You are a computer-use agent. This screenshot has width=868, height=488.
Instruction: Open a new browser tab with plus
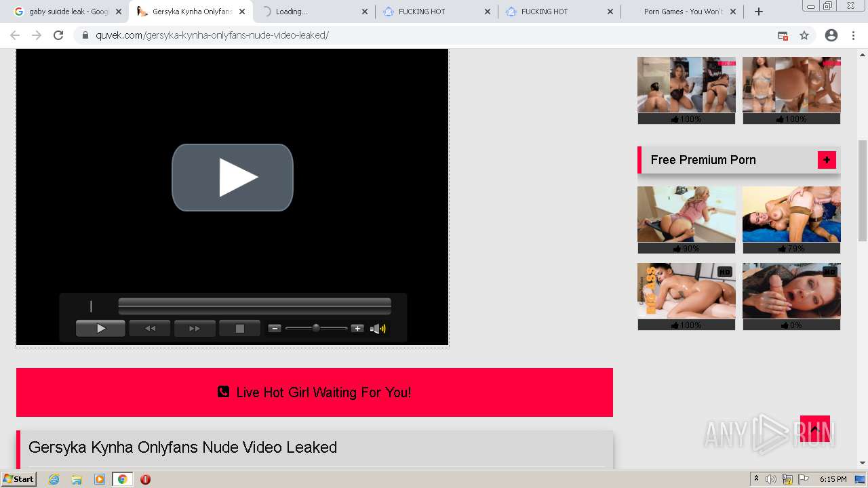click(759, 12)
